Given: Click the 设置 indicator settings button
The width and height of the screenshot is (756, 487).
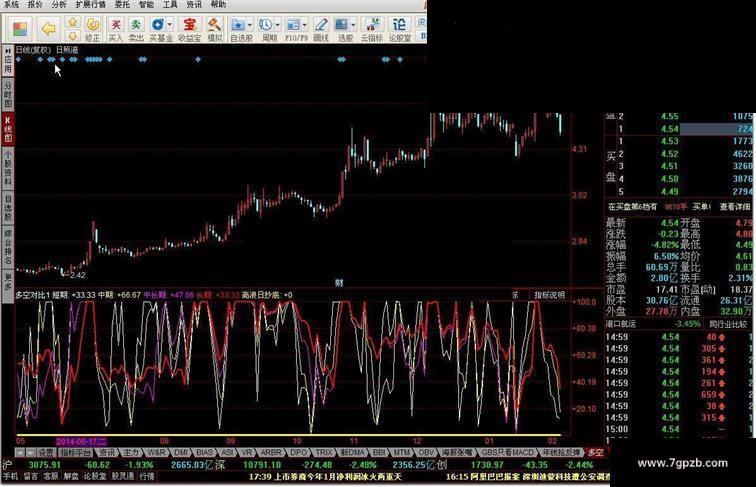Looking at the screenshot, I should [46, 453].
